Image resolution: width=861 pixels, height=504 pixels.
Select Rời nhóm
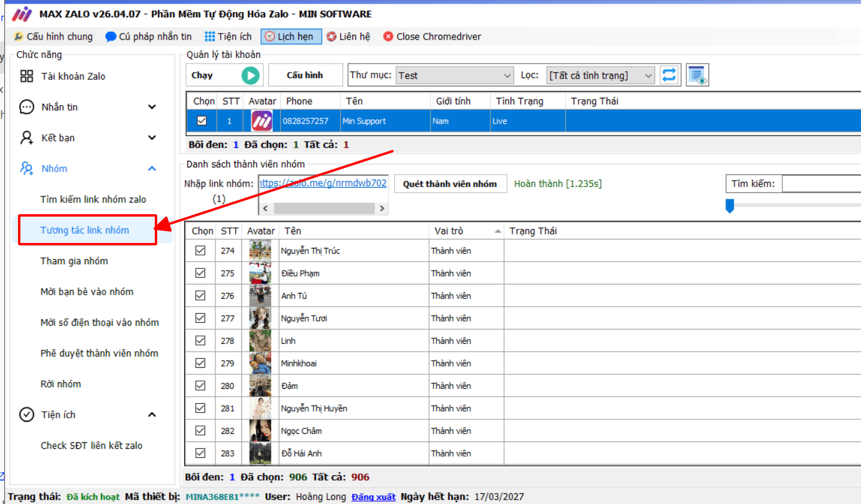[x=61, y=384]
